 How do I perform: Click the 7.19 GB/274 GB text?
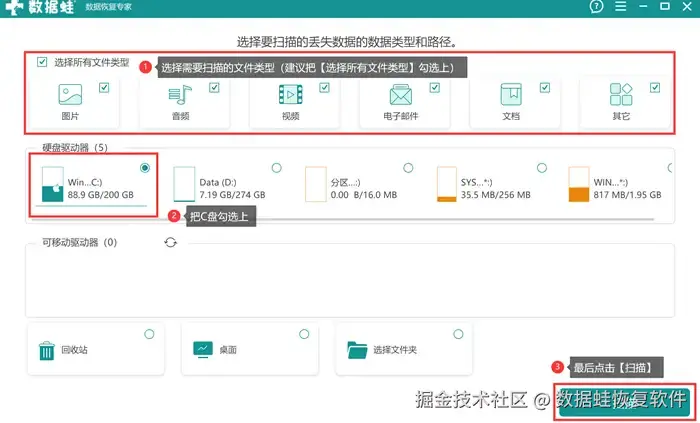(x=232, y=195)
